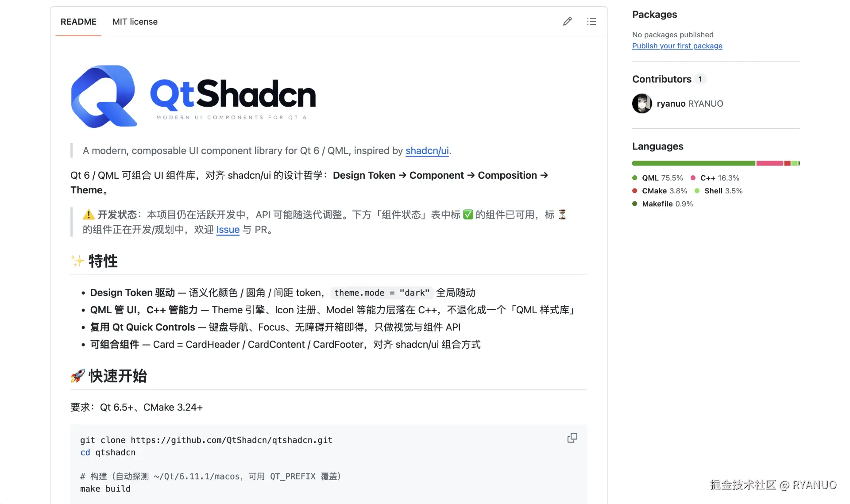Click Publish your first package link

[677, 46]
